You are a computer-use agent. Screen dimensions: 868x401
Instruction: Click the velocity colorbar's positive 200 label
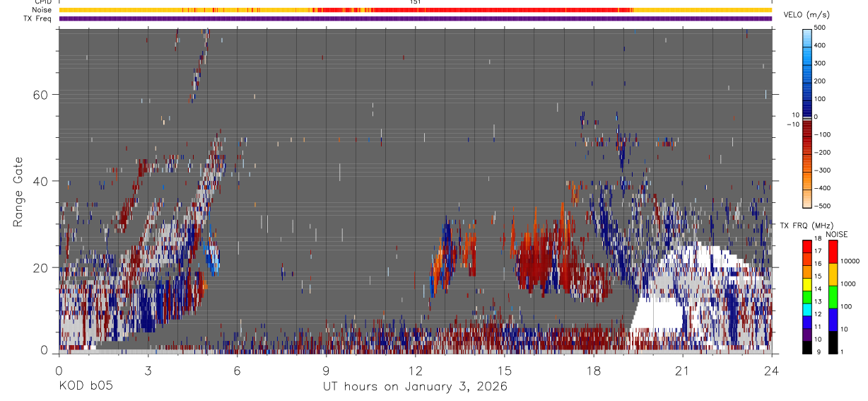(820, 81)
